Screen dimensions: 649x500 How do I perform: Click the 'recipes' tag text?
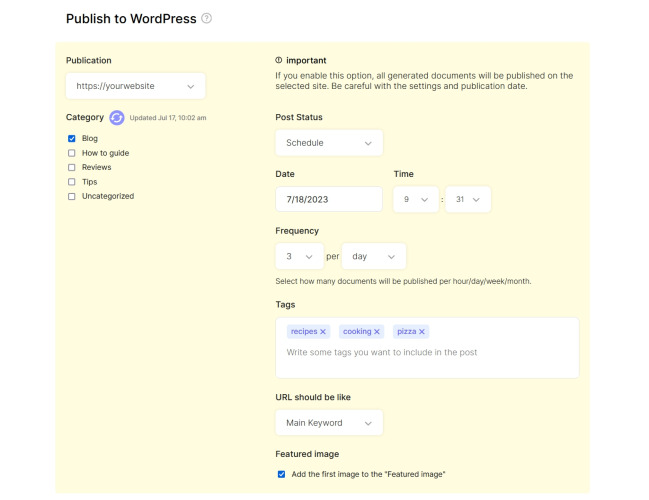304,332
